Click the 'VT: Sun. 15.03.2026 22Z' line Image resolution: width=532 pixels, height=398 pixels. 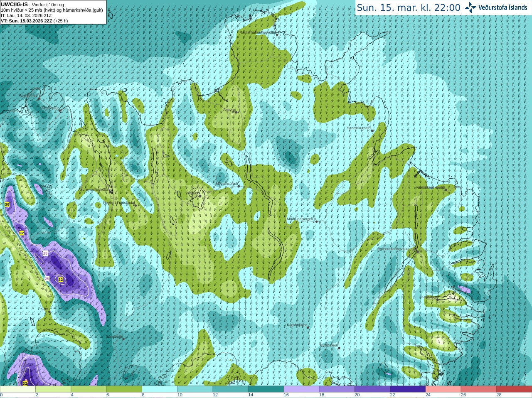(26, 21)
